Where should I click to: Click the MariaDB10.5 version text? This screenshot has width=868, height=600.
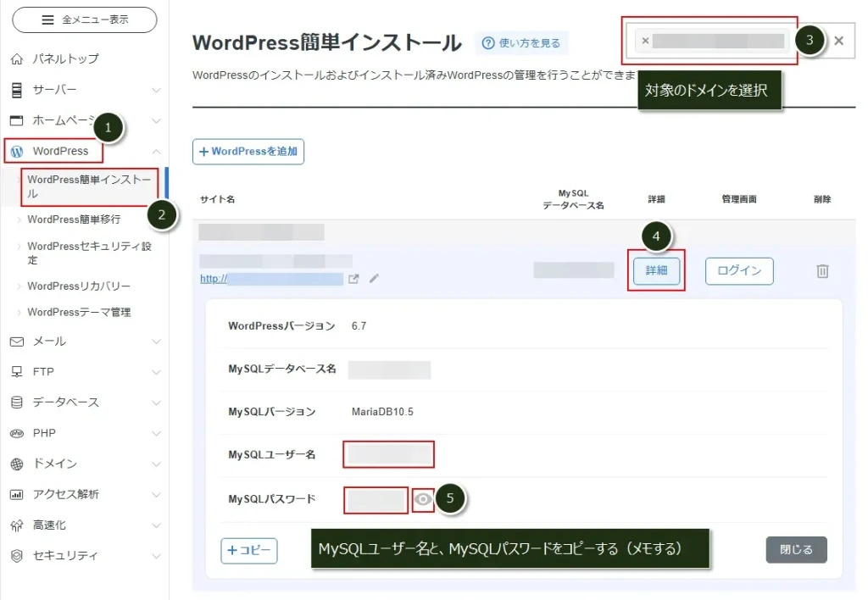tap(382, 412)
